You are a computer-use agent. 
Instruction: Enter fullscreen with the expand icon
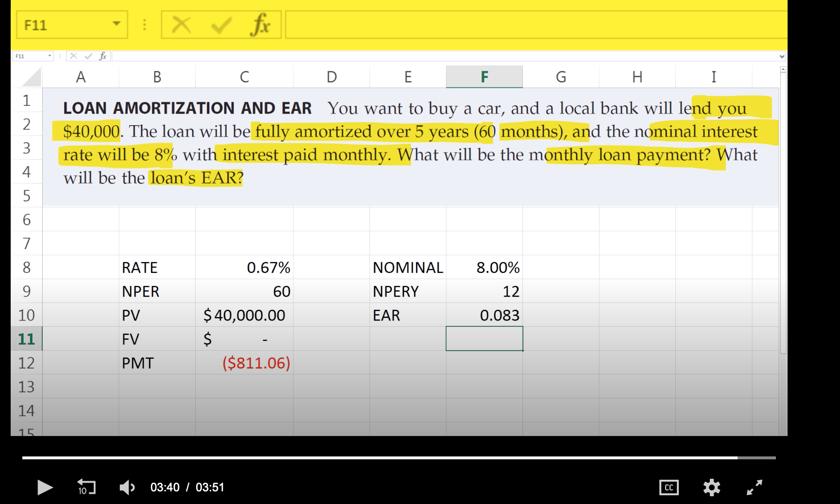click(x=754, y=488)
